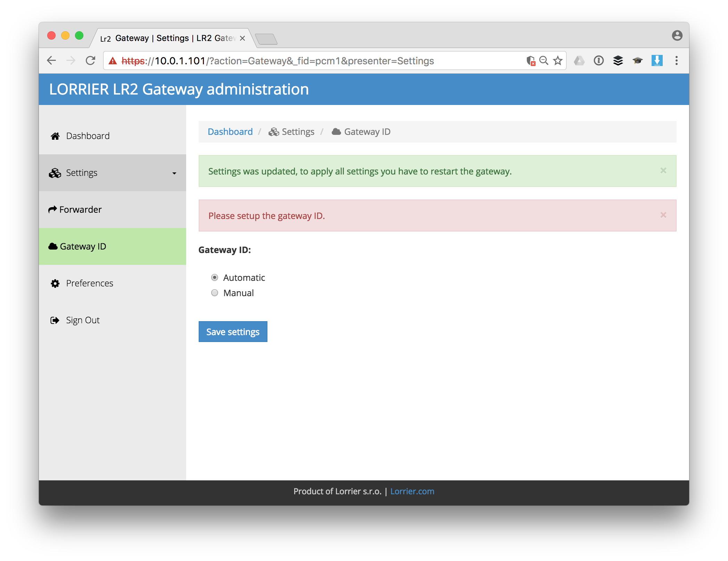Open the Dashboard sidebar item
Screen dimensions: 728x561
(x=113, y=136)
